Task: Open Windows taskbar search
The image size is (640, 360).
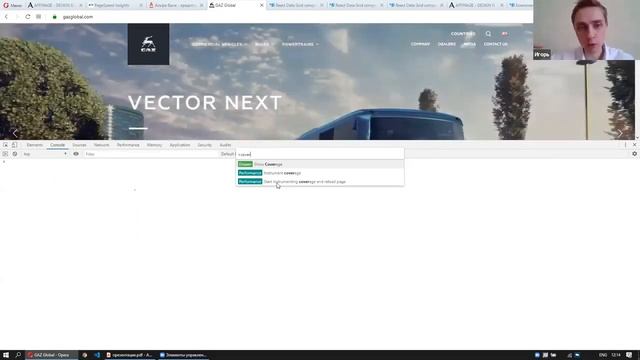Action: [18, 355]
